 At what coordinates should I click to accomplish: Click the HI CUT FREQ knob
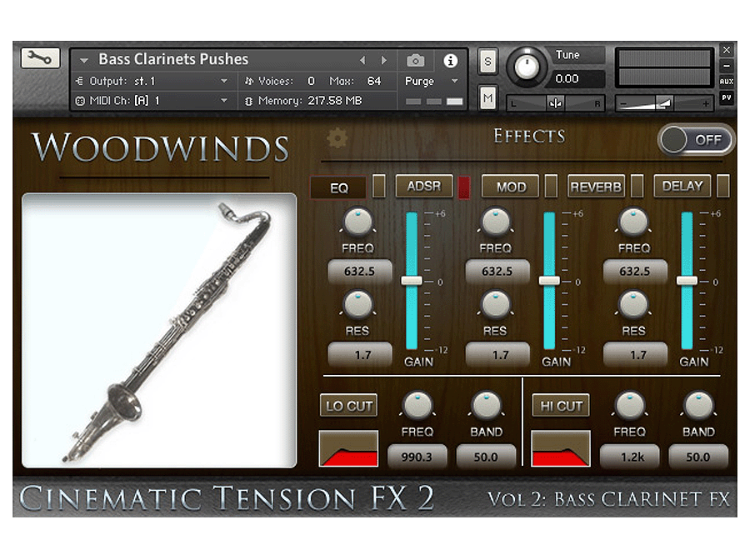(x=629, y=406)
